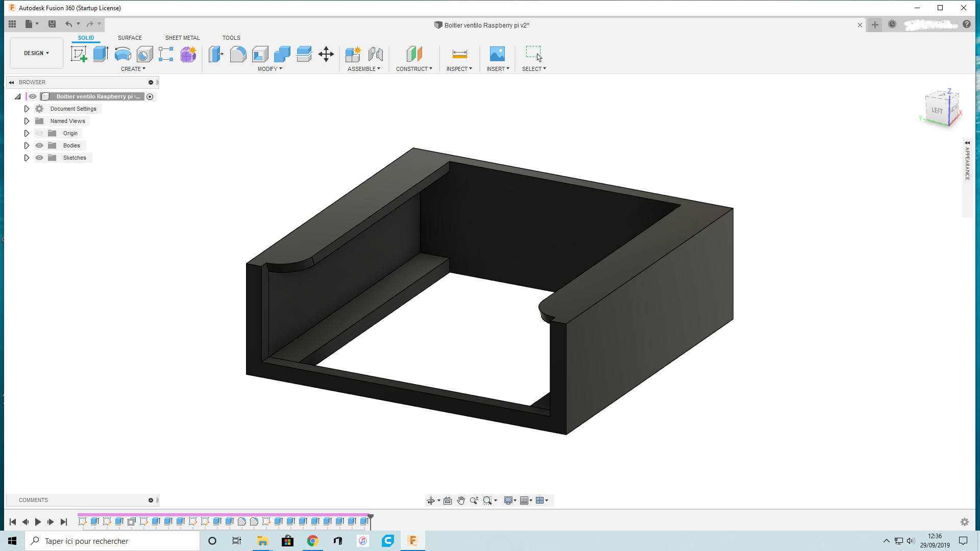Select the Revolve tool icon
The width and height of the screenshot is (980, 551).
(122, 54)
